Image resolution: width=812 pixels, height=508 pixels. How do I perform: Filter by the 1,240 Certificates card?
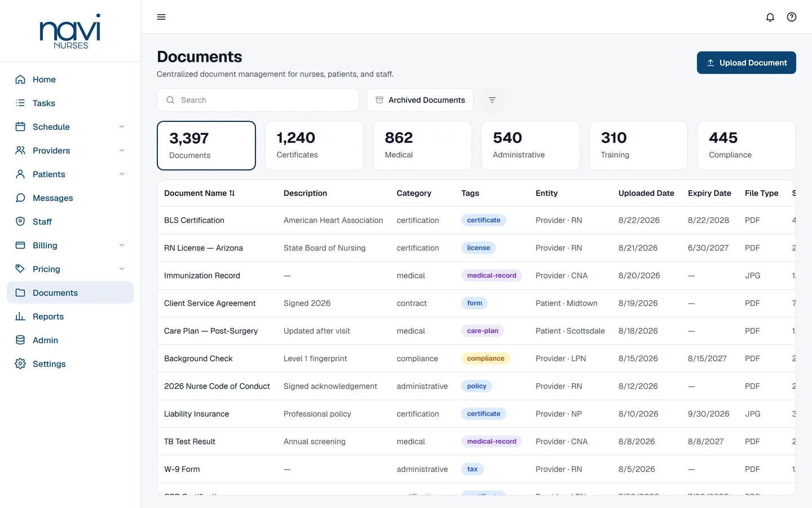[314, 146]
